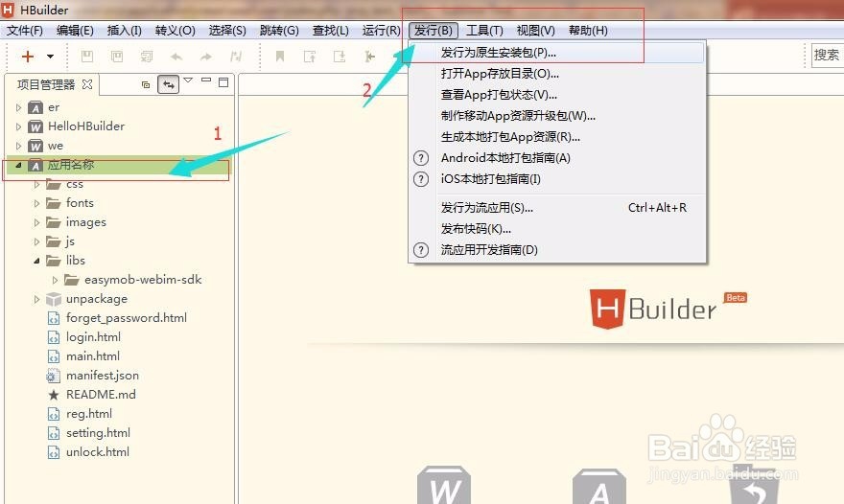
Task: Collapse the 应用名称 project
Action: 18,165
